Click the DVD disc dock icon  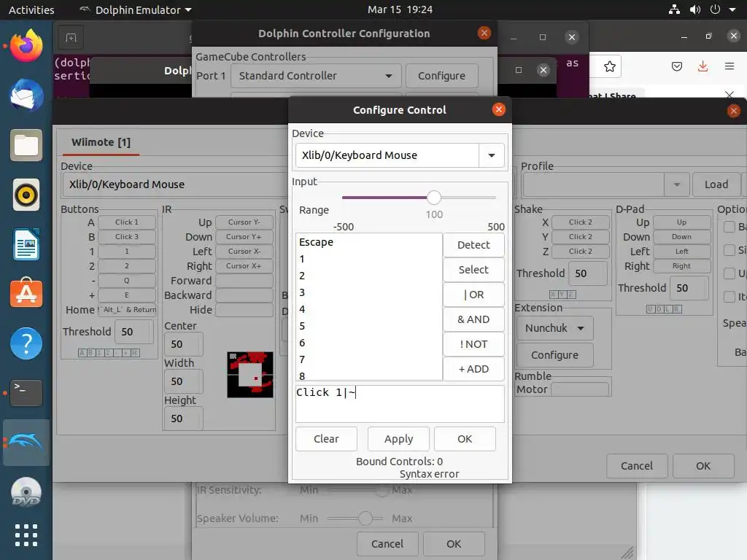point(26,492)
